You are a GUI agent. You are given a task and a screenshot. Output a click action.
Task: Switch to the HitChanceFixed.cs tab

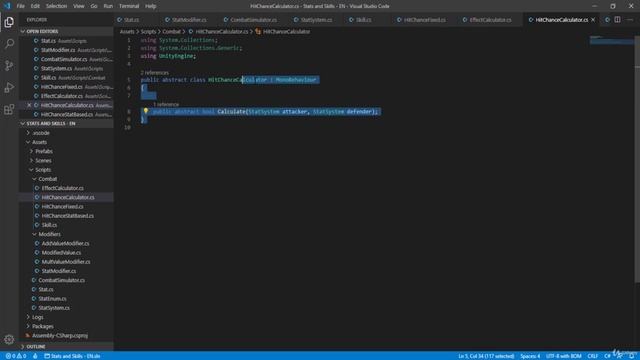coord(424,20)
